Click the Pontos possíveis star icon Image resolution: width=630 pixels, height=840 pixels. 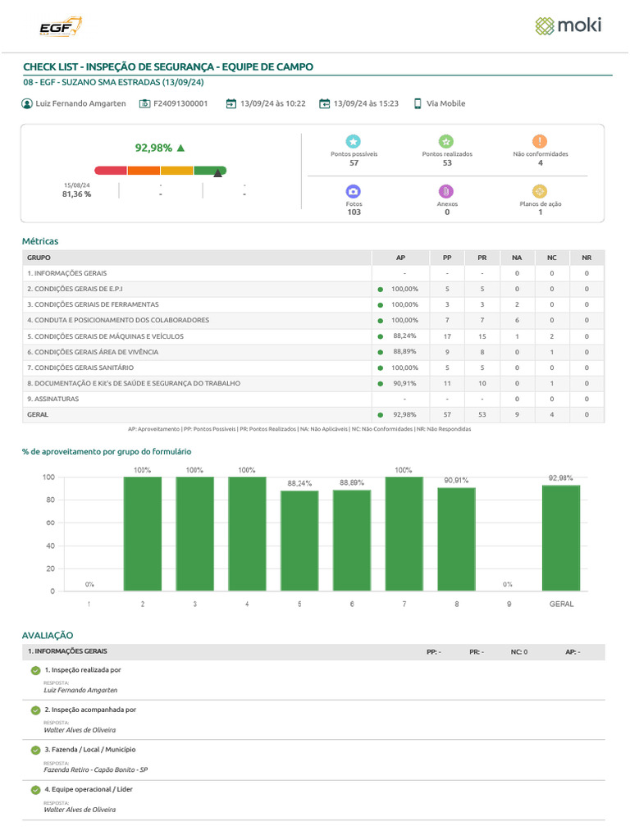pos(353,141)
